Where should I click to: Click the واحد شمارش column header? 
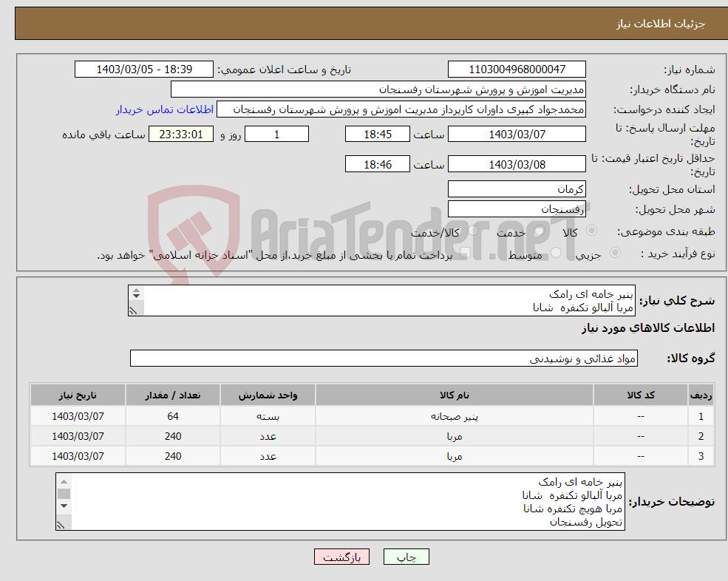pos(268,395)
